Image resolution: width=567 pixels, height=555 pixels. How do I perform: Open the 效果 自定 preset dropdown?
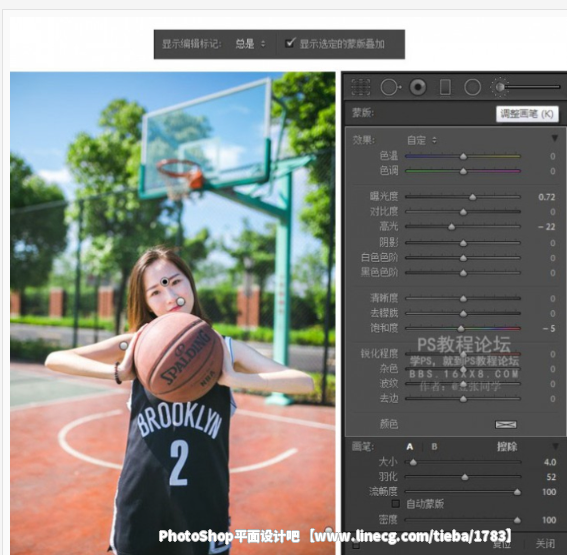[422, 140]
